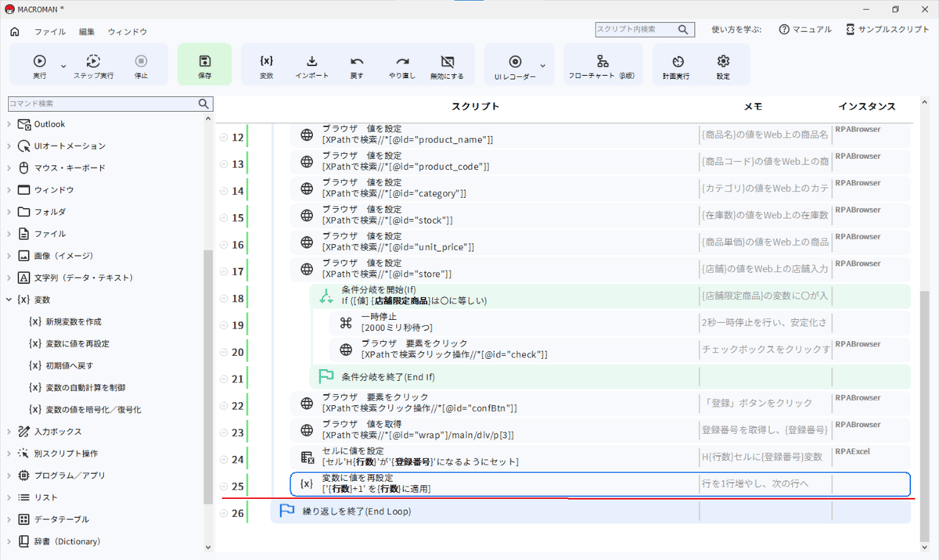This screenshot has width=939, height=560.
Task: Click memo field of step 25
Action: pos(765,484)
